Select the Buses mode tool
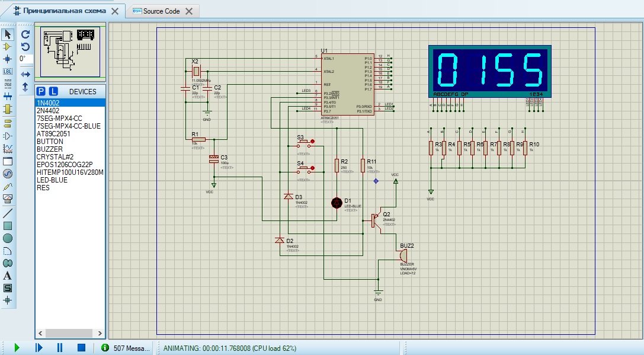The height and width of the screenshot is (355, 644). coord(7,96)
